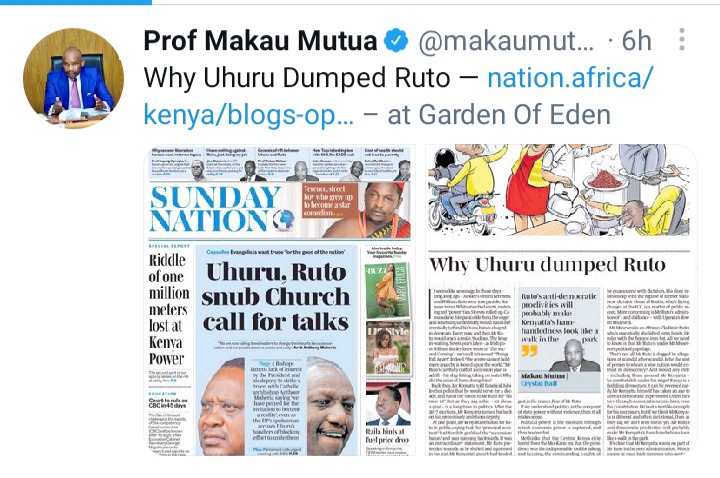The height and width of the screenshot is (478, 720).
Task: Click the blue verified badge
Action: (396, 40)
